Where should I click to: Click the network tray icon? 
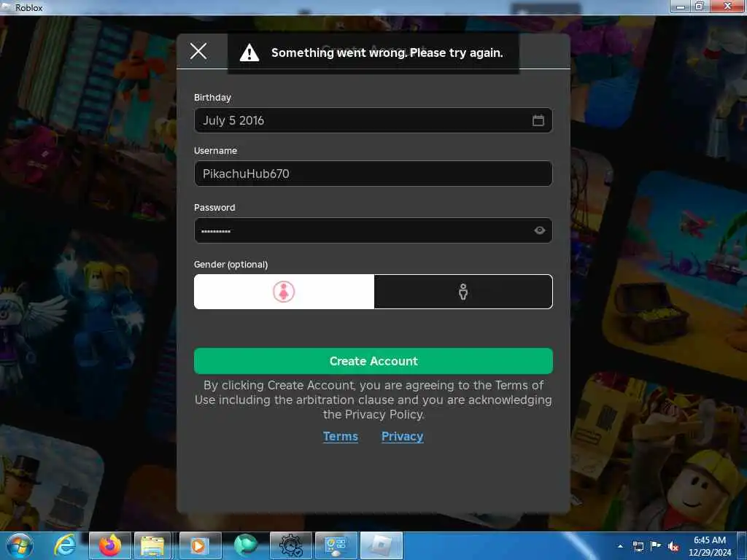pyautogui.click(x=638, y=546)
